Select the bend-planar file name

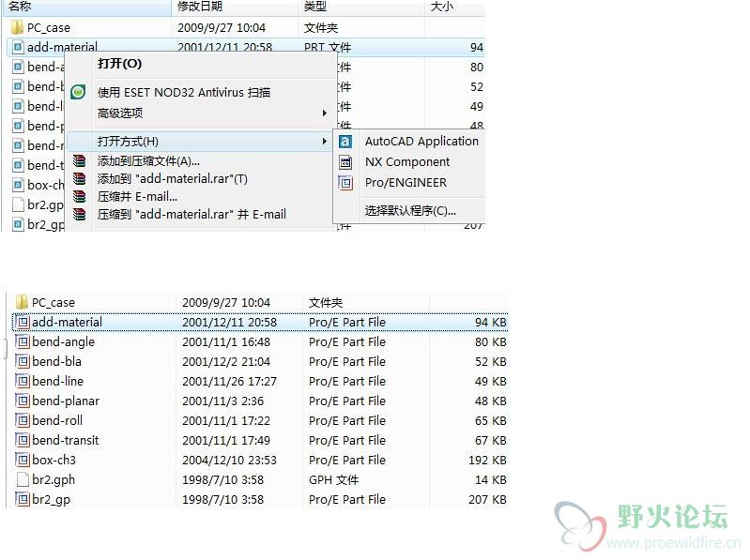66,401
